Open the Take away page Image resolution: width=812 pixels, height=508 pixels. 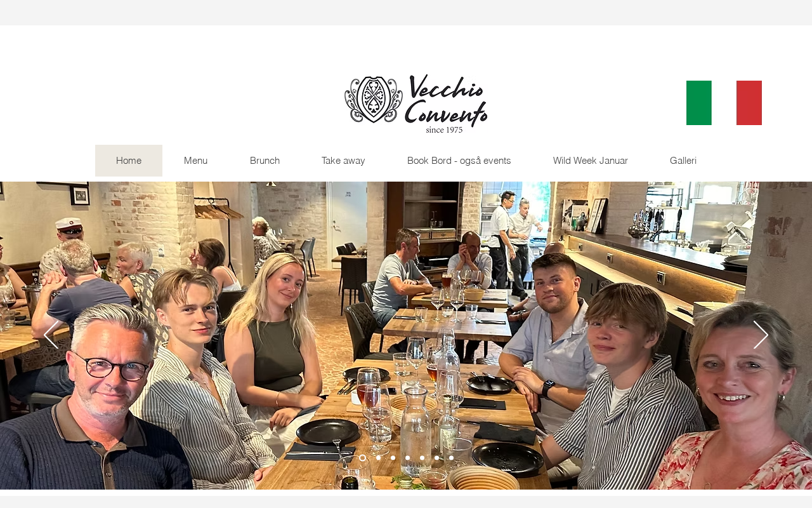(343, 161)
